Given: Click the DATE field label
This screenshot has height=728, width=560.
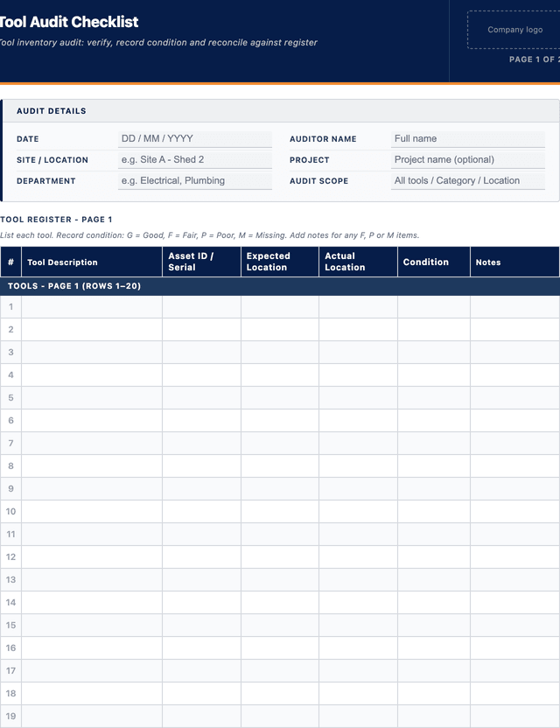Looking at the screenshot, I should click(x=28, y=139).
